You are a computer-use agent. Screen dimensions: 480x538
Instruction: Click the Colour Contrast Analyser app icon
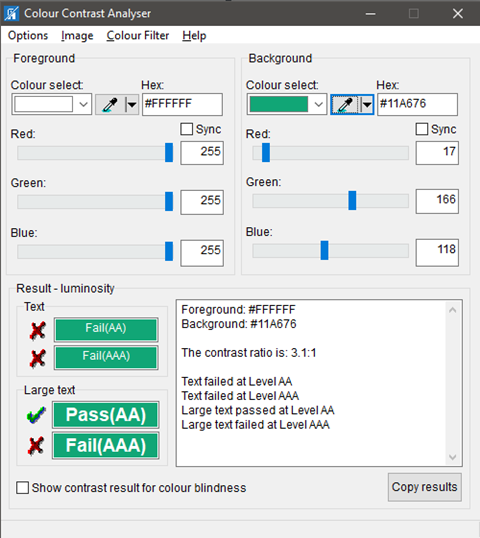[x=11, y=13]
